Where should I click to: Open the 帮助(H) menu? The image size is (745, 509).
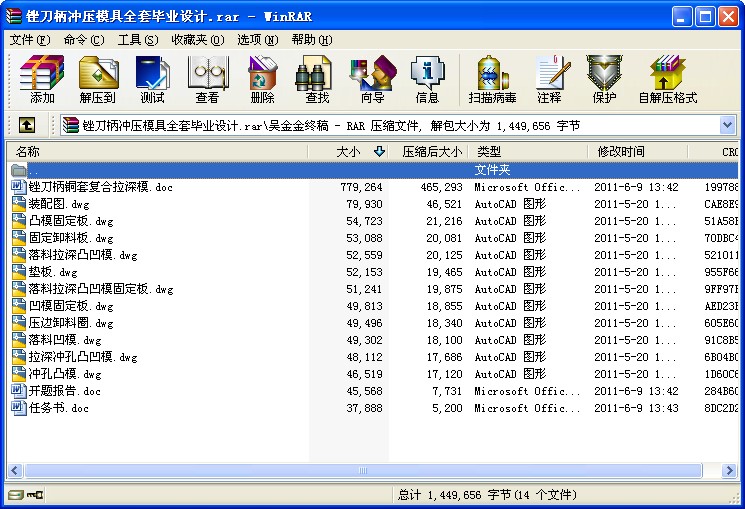tap(312, 39)
